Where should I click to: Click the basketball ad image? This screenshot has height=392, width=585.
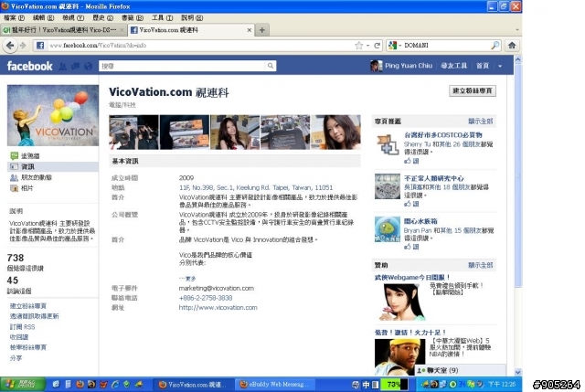[400, 357]
